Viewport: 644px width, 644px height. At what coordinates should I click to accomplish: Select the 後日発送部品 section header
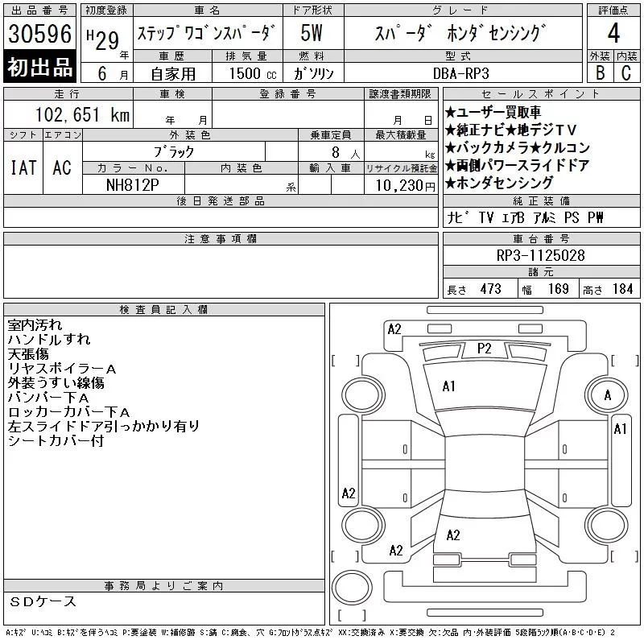221,200
